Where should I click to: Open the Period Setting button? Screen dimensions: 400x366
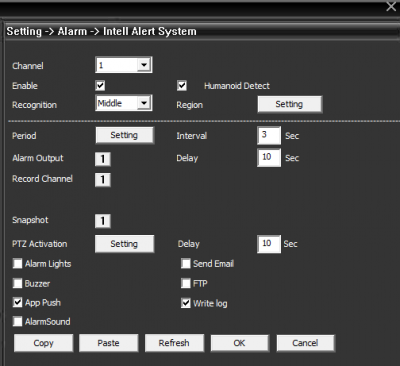(x=125, y=135)
